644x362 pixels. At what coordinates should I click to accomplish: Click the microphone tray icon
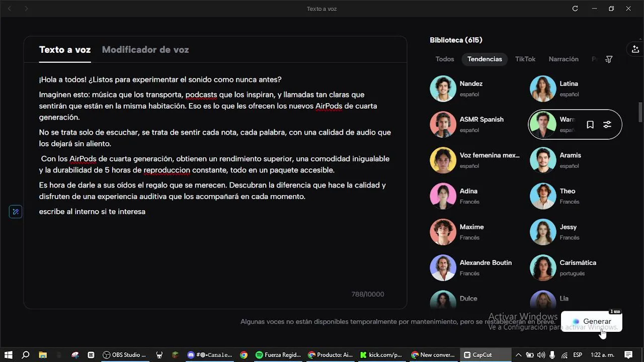(552, 355)
